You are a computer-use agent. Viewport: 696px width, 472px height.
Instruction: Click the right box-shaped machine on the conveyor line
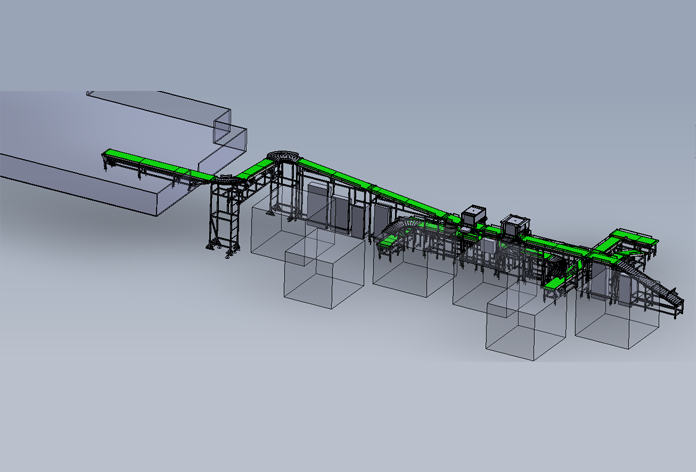click(x=515, y=225)
